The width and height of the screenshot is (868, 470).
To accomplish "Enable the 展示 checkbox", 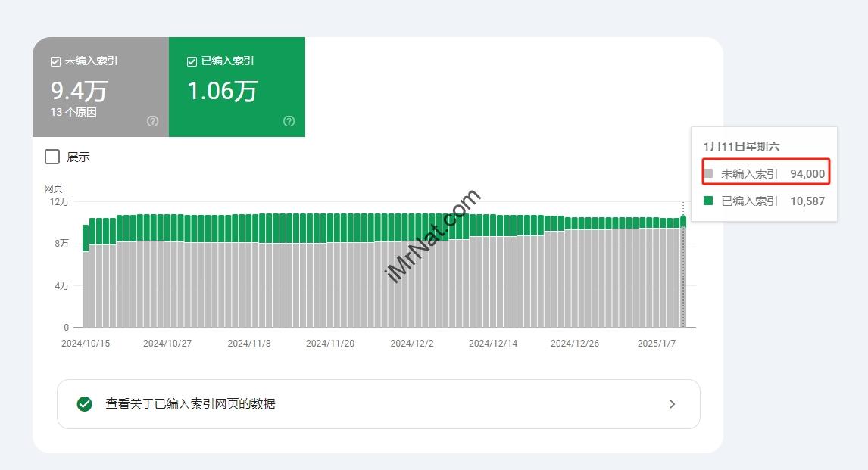I will [x=52, y=157].
